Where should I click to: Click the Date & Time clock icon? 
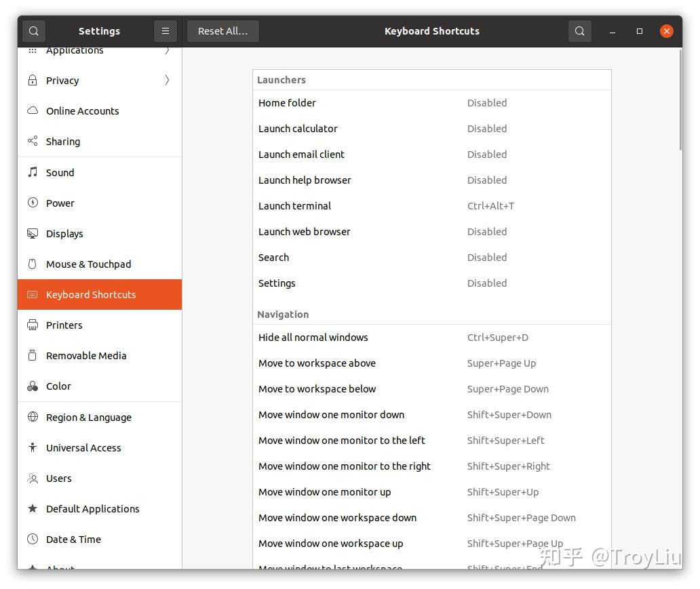pos(33,539)
